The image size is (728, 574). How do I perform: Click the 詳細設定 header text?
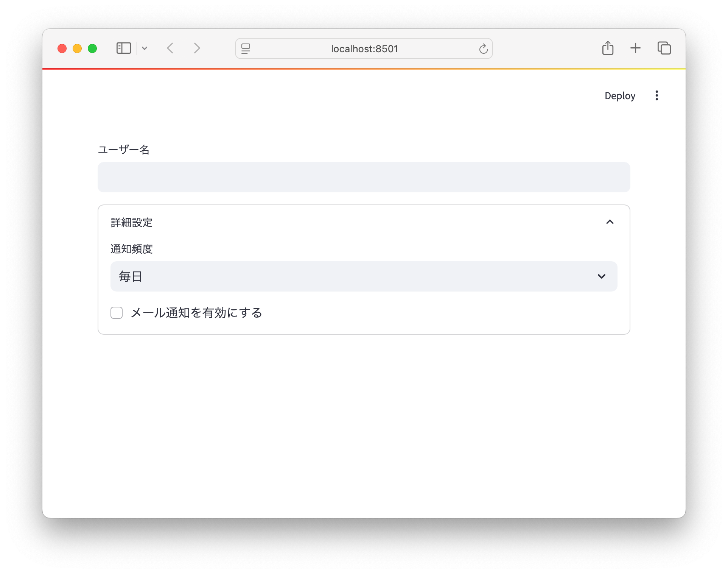pyautogui.click(x=131, y=223)
